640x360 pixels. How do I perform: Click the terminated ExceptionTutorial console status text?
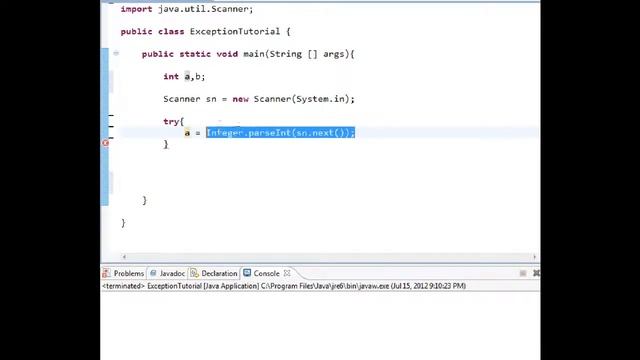point(284,286)
